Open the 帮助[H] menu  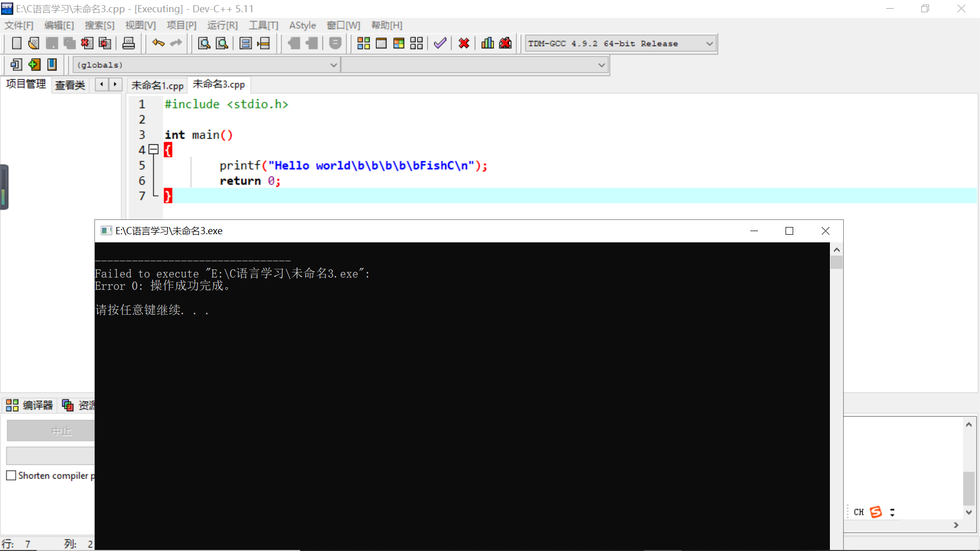[x=387, y=26]
